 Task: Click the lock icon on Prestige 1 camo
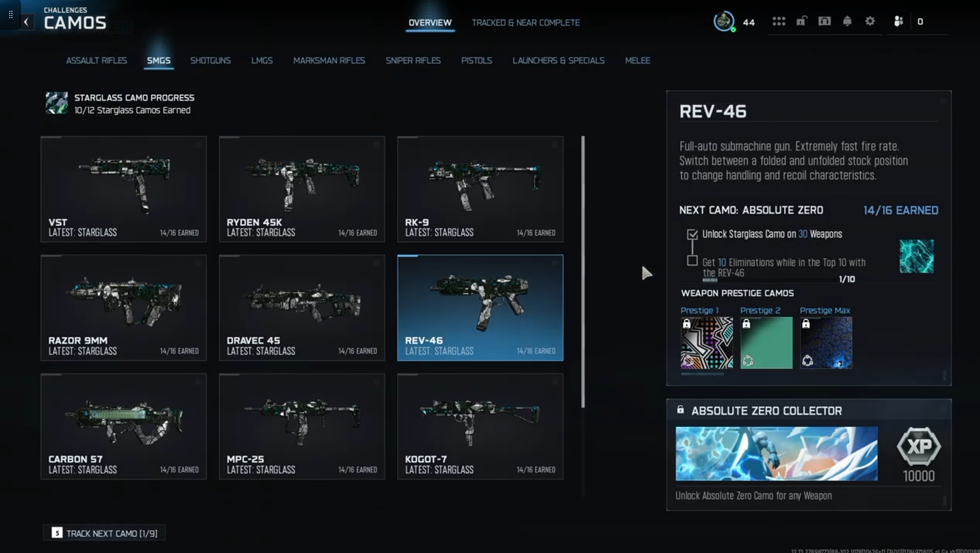point(686,324)
